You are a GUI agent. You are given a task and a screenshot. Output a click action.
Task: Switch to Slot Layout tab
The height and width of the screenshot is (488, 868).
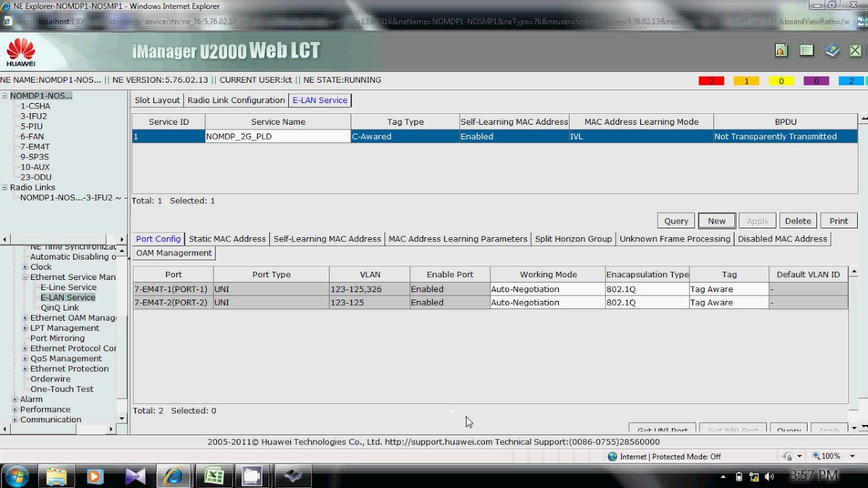click(157, 100)
